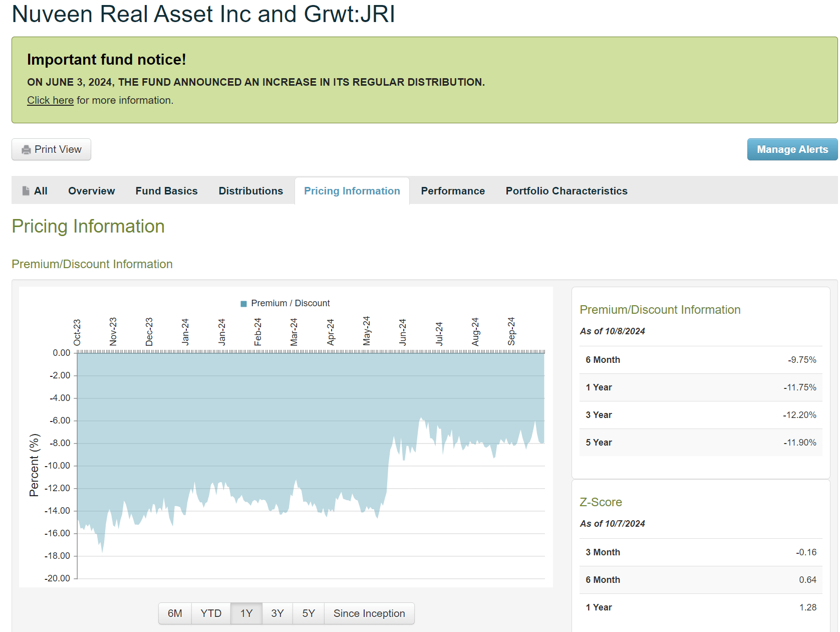Screen dimensions: 840x632
Task: Select the Distributions tab
Action: click(x=250, y=191)
